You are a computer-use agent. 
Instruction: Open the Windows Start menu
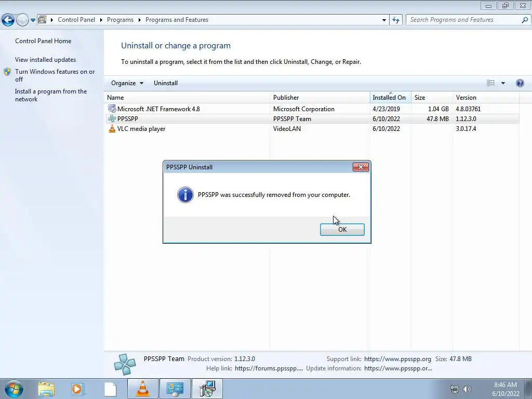(14, 389)
